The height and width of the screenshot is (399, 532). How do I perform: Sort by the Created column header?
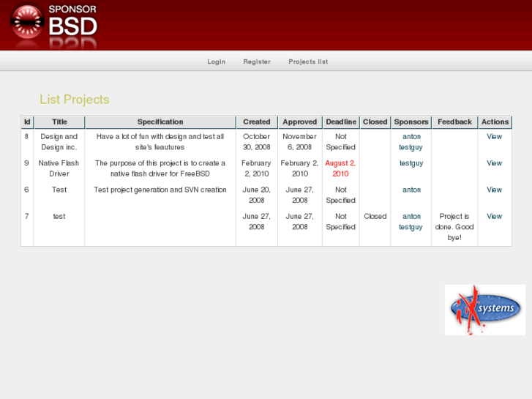tap(257, 122)
